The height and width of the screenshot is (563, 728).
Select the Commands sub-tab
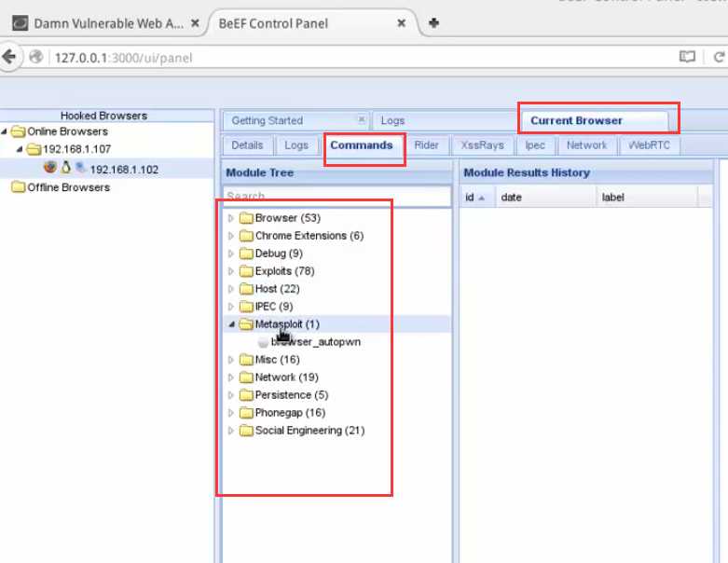coord(362,145)
